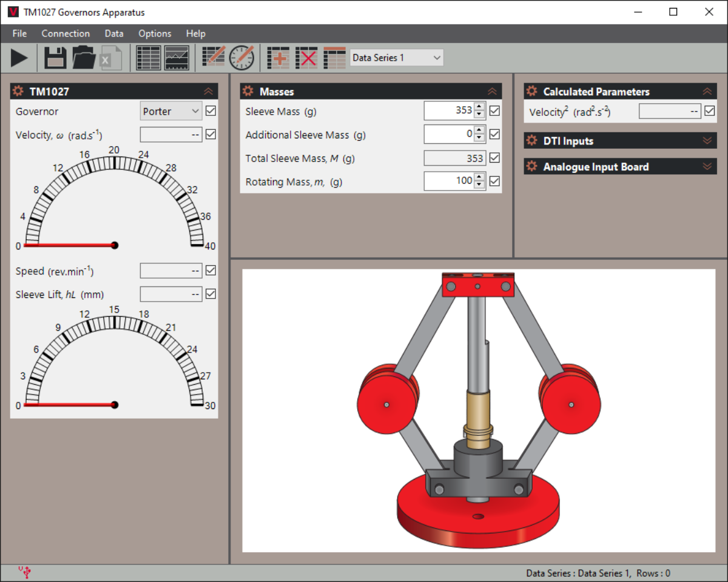728x582 pixels.
Task: Start data acquisition with the play icon
Action: pos(19,58)
